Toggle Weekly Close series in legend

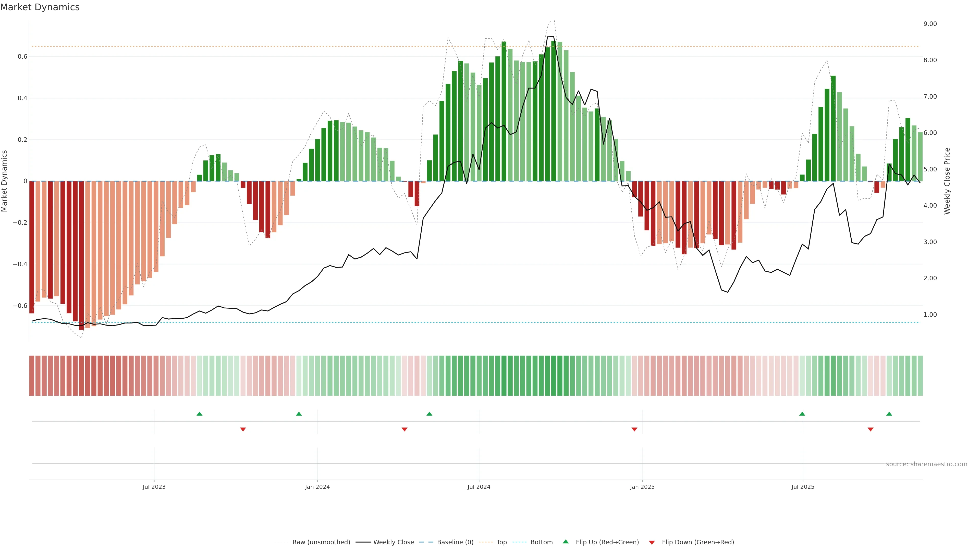click(x=393, y=542)
